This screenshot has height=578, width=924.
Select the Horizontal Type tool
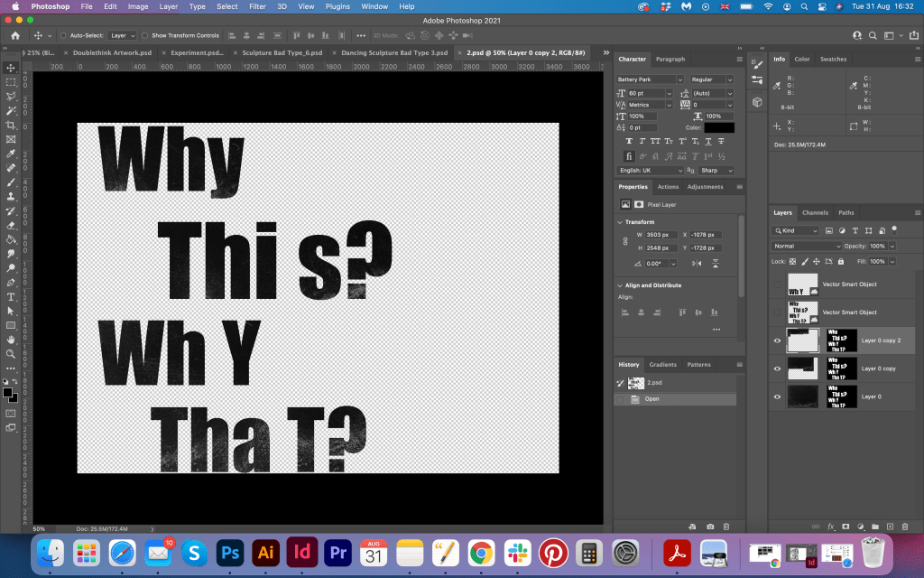click(x=11, y=296)
